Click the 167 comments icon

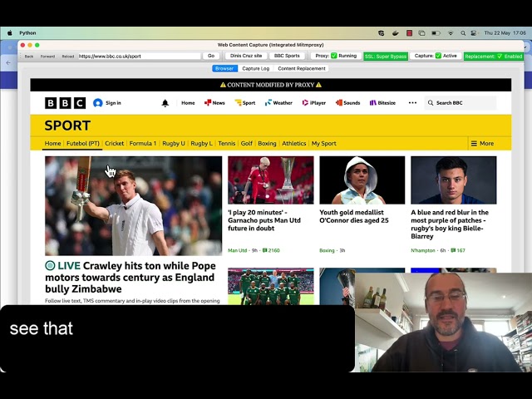point(453,250)
